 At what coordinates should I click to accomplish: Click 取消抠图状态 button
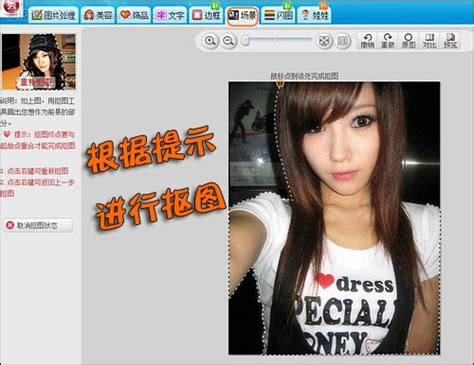point(38,225)
